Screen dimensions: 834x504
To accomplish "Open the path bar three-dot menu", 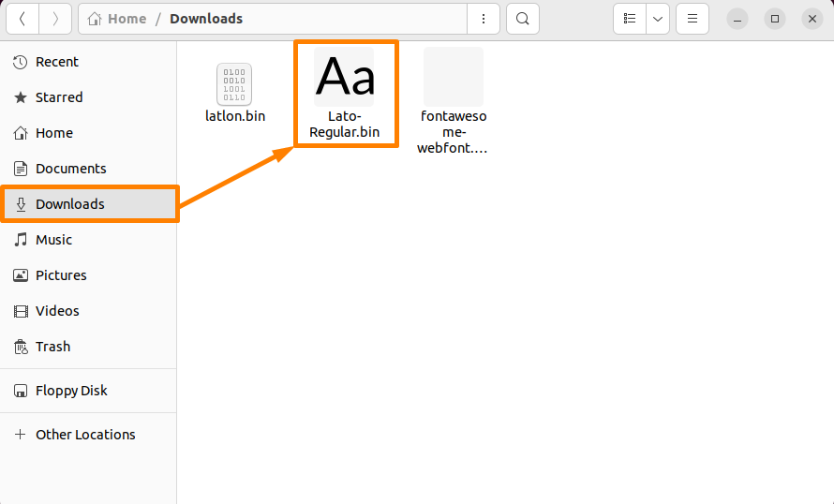I will point(484,19).
